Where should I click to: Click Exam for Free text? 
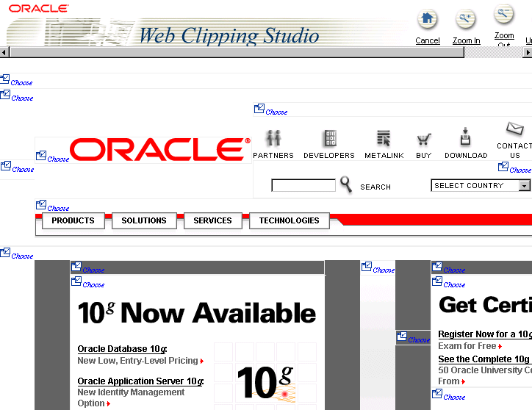click(467, 346)
